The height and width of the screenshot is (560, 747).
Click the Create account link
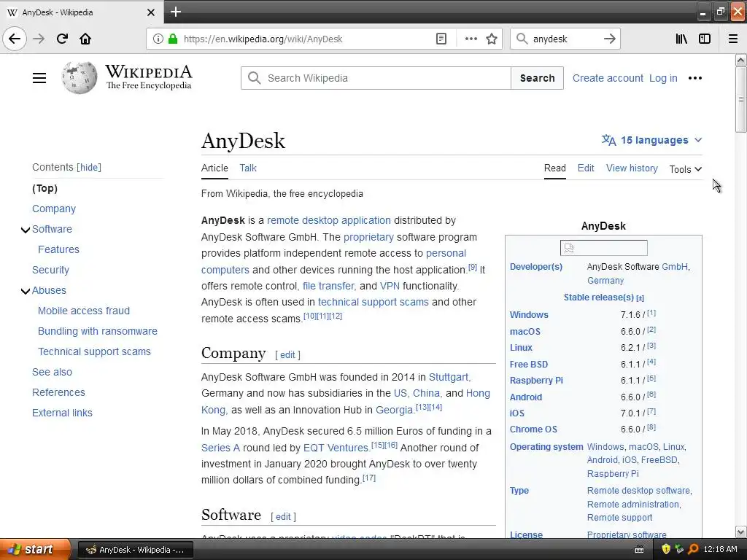click(x=608, y=78)
